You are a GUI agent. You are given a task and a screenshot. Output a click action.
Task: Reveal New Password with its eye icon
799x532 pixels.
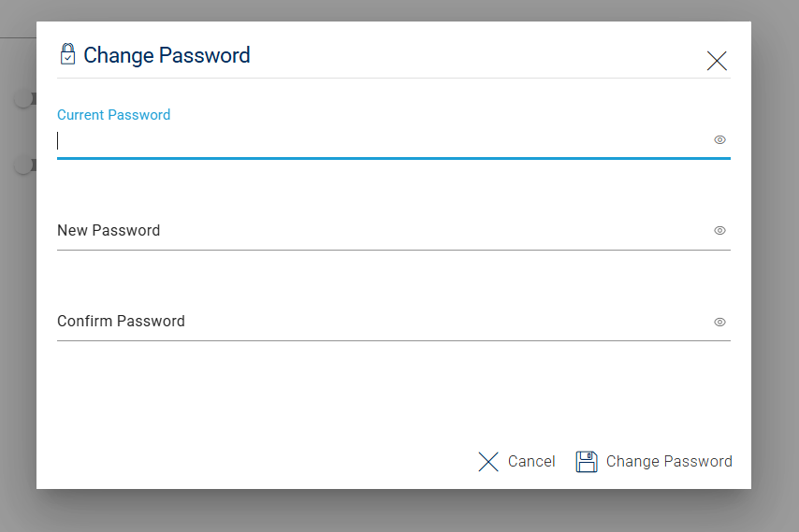[719, 231]
